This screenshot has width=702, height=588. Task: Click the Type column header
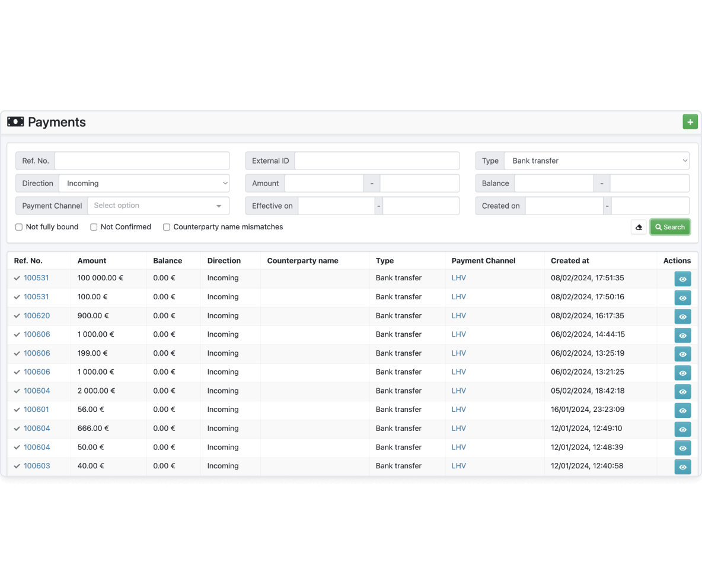(x=385, y=261)
